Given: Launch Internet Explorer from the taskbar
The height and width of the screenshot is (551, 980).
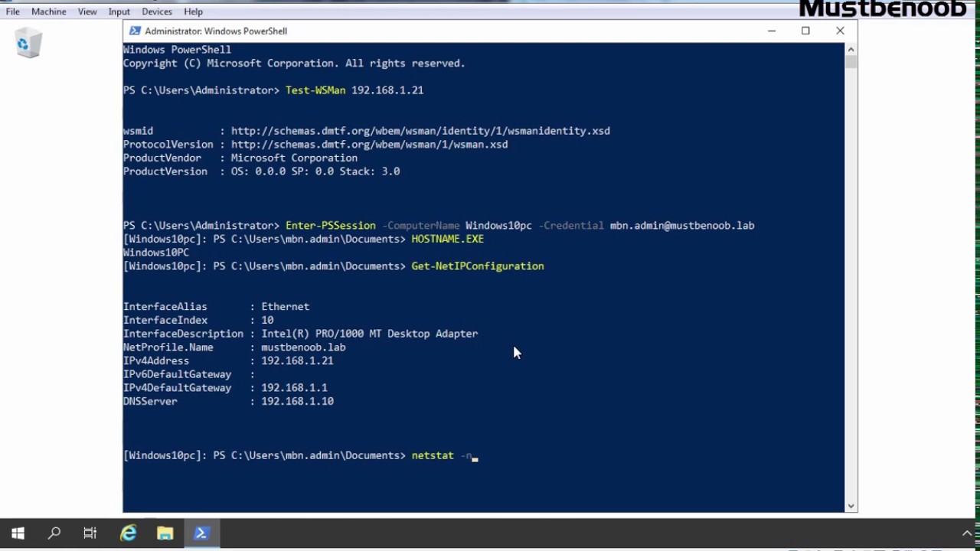Looking at the screenshot, I should tap(128, 533).
